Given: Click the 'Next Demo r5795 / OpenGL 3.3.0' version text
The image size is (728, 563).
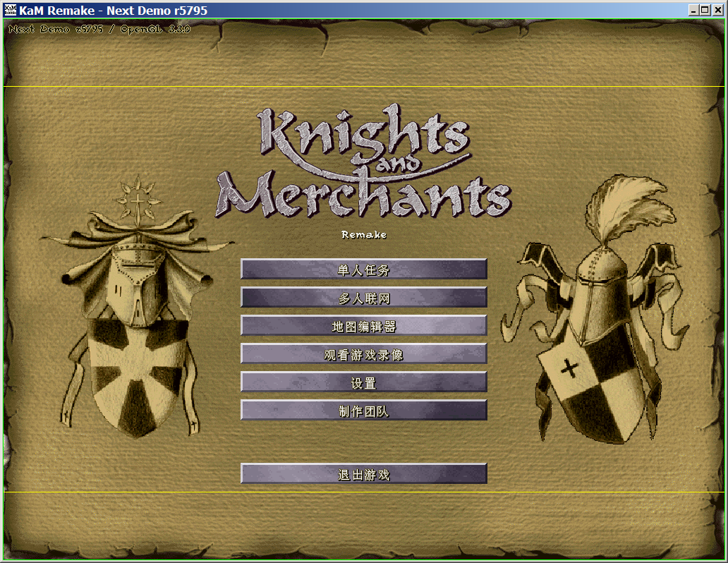Looking at the screenshot, I should point(99,29).
